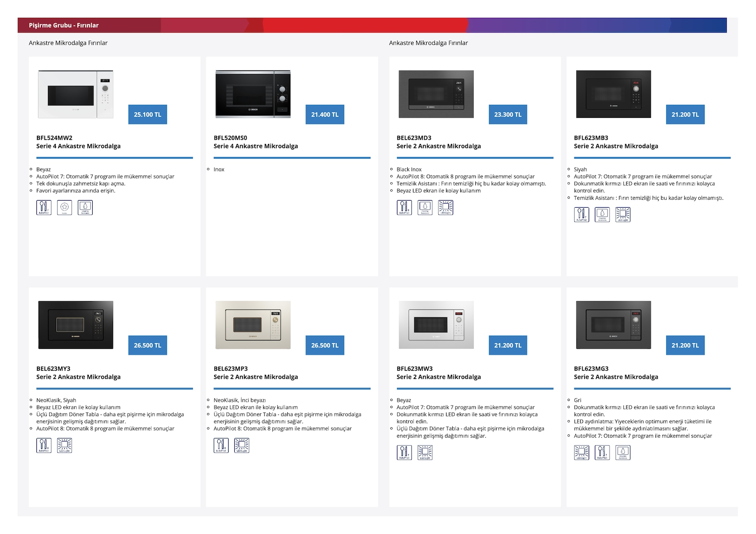Select the model name 'BFL520MS0'
Viewport: 756px width, 534px height.
(231, 138)
